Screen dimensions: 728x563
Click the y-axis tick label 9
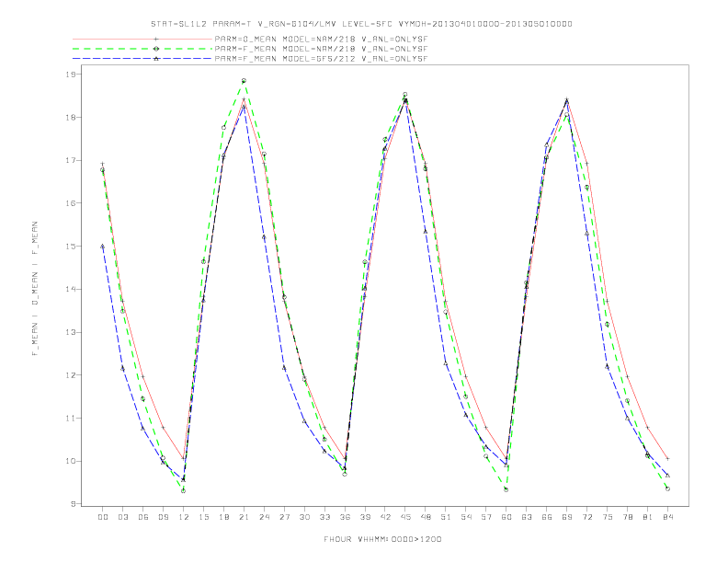click(74, 504)
